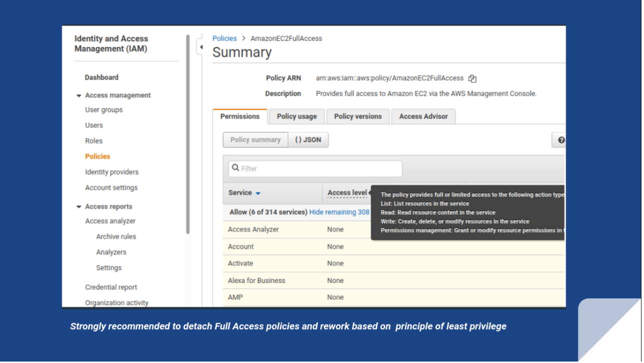This screenshot has width=644, height=363.
Task: Open Roles in the sidebar
Action: (x=94, y=141)
